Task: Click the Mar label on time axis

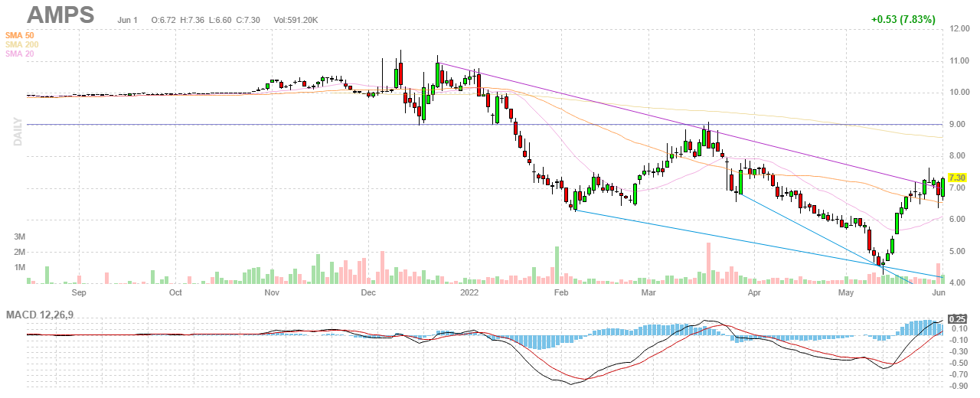Action: click(649, 292)
